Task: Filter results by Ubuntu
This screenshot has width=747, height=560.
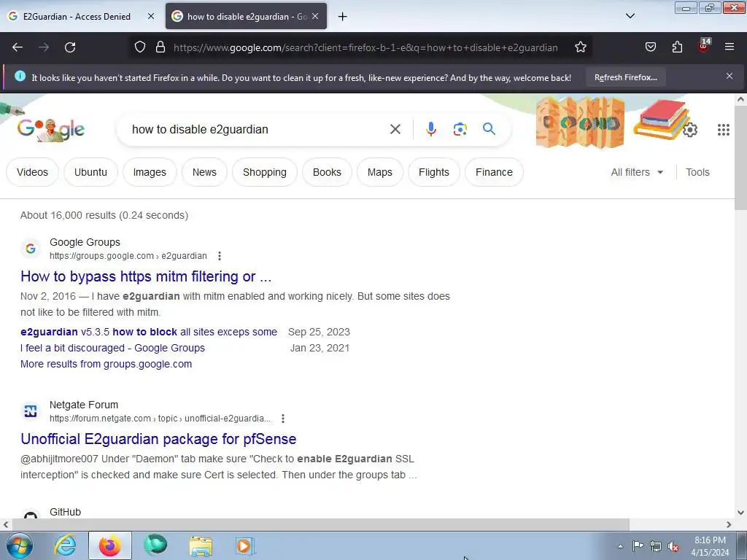Action: tap(90, 172)
